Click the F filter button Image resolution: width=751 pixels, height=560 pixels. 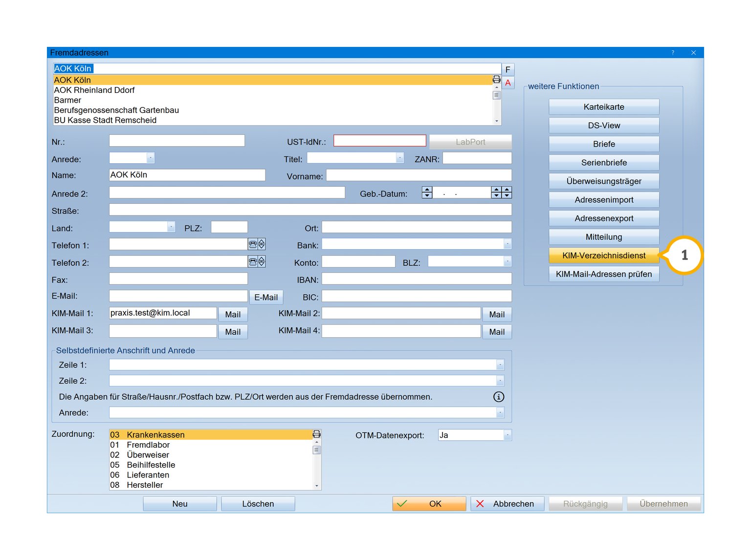tap(508, 69)
